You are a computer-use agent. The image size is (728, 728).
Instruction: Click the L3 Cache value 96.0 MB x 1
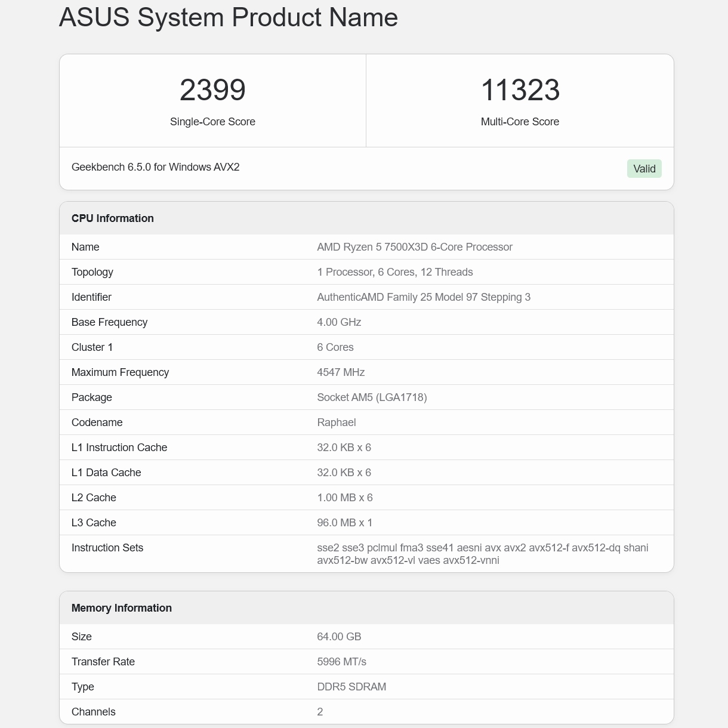pyautogui.click(x=344, y=523)
